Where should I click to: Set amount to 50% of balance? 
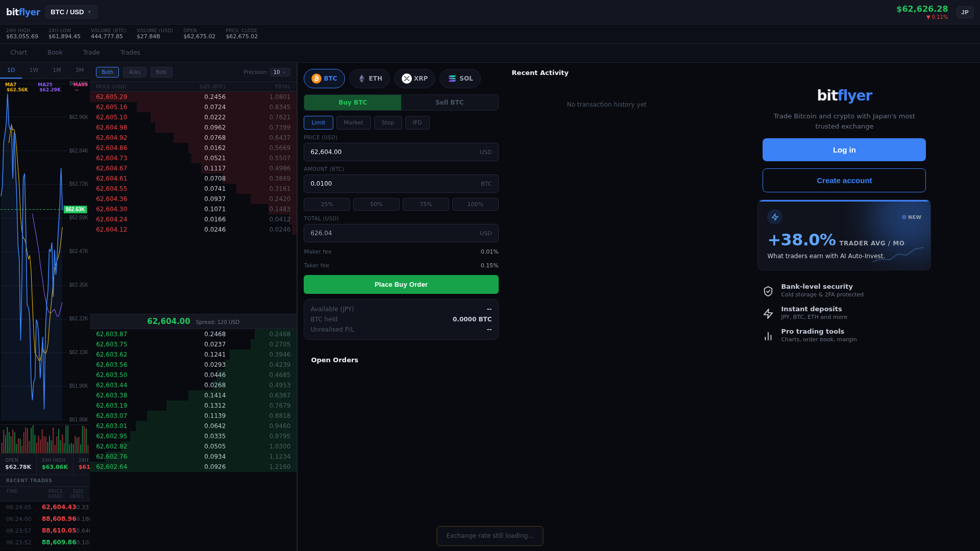(x=376, y=205)
